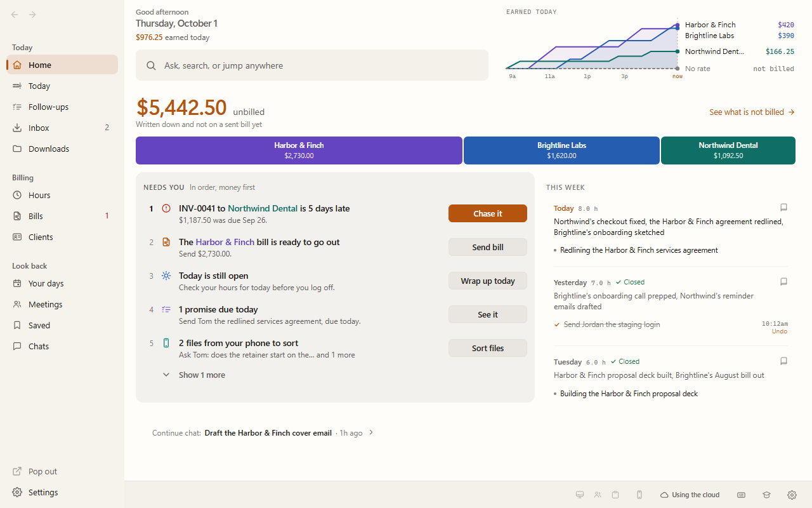
Task: Select the purple Harbor & Finch $2,730.00 bar
Action: tap(299, 150)
